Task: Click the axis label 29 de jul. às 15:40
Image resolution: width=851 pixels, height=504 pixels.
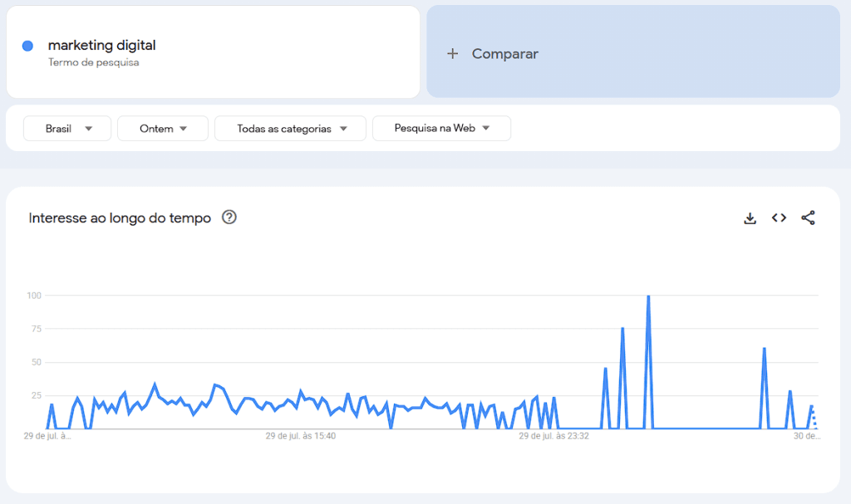Action: pos(301,435)
